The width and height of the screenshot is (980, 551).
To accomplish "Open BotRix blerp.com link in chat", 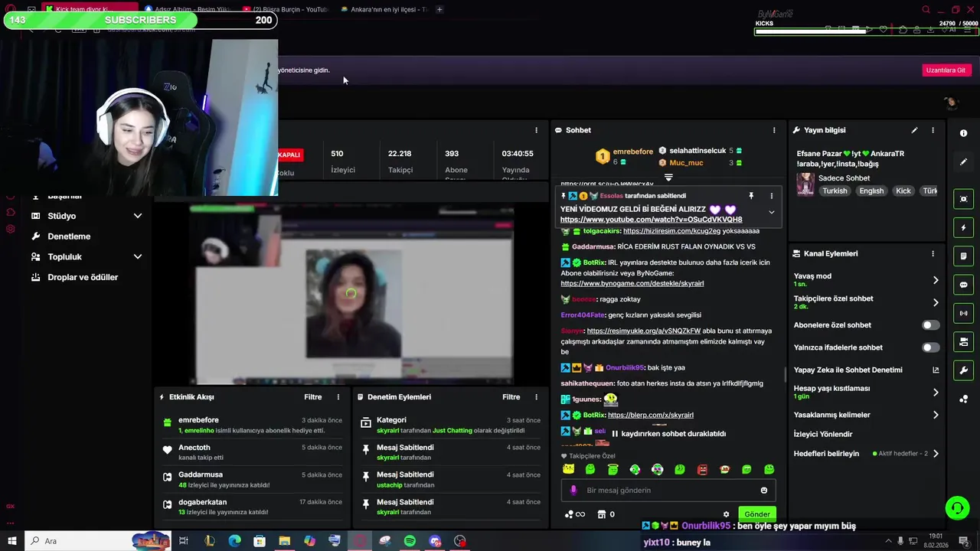I will (x=651, y=415).
